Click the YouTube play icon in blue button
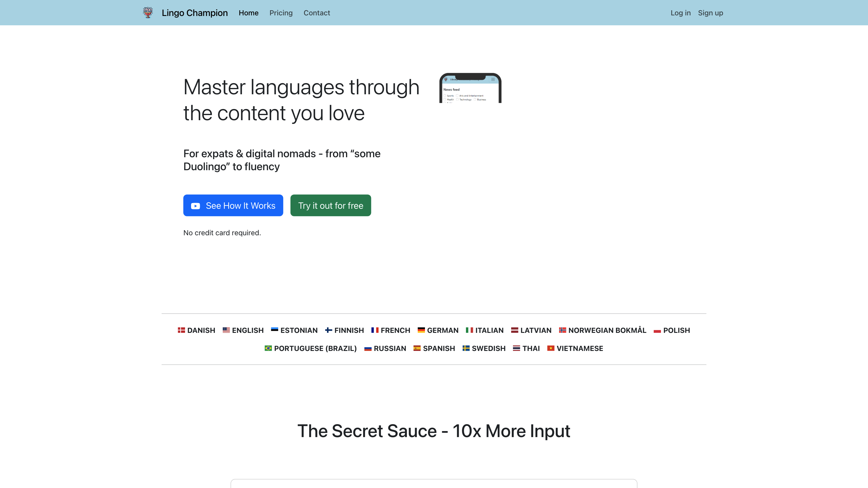 point(195,206)
